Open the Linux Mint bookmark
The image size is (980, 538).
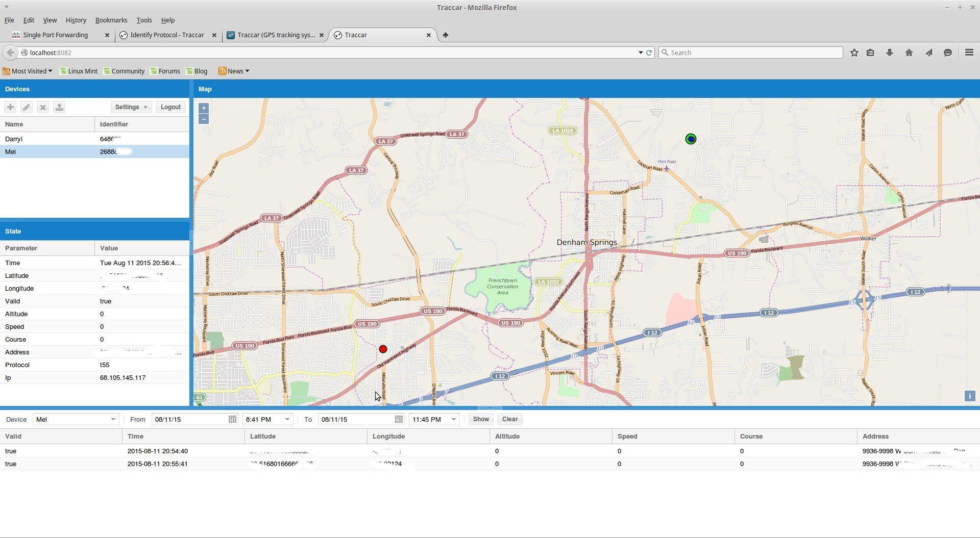pos(79,71)
